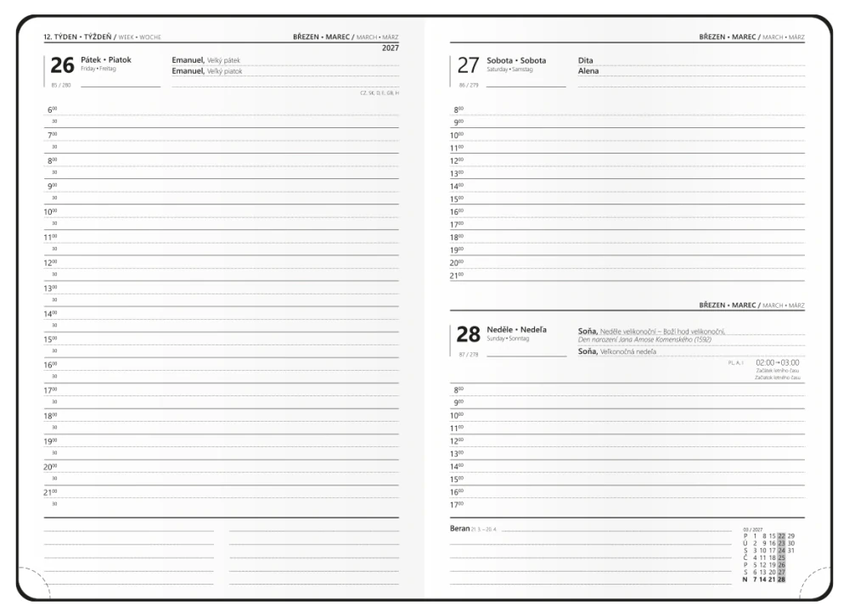Click the 12:00 time label under Friday 26

[x=50, y=263]
